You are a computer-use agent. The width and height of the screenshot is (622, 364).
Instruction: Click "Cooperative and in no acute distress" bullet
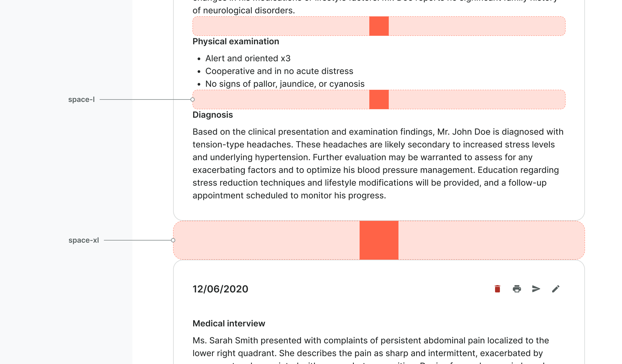pyautogui.click(x=279, y=71)
